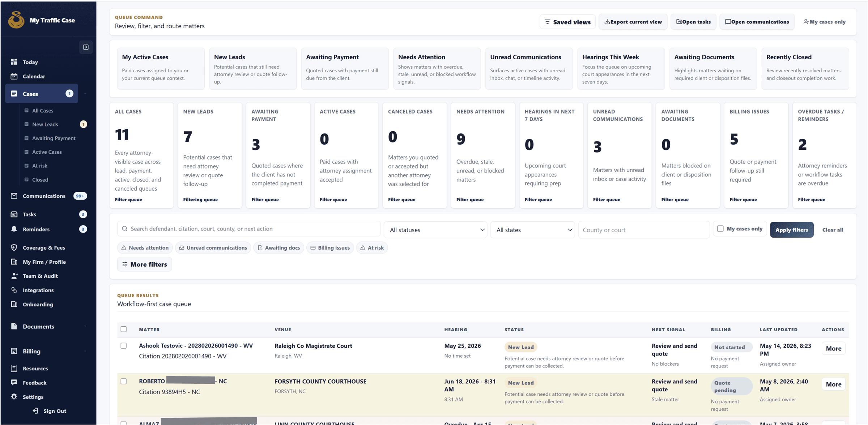Image resolution: width=868 pixels, height=425 pixels.
Task: Expand the More filters panel
Action: (x=145, y=265)
